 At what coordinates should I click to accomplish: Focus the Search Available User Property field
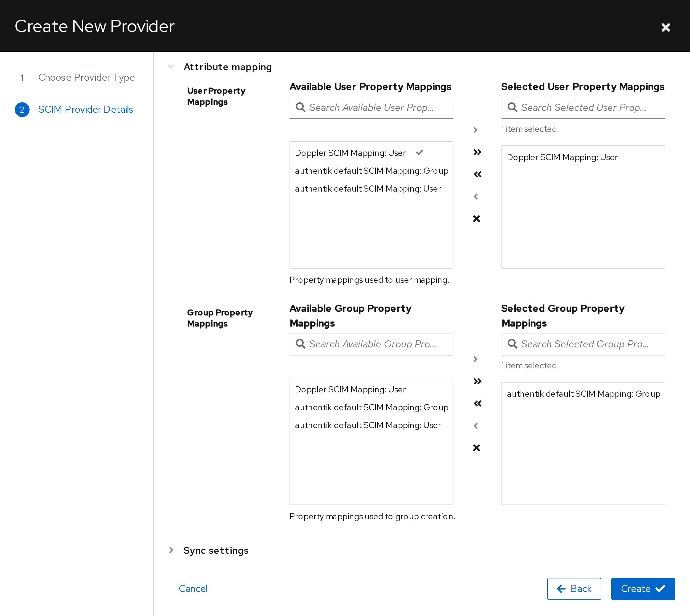tap(371, 107)
